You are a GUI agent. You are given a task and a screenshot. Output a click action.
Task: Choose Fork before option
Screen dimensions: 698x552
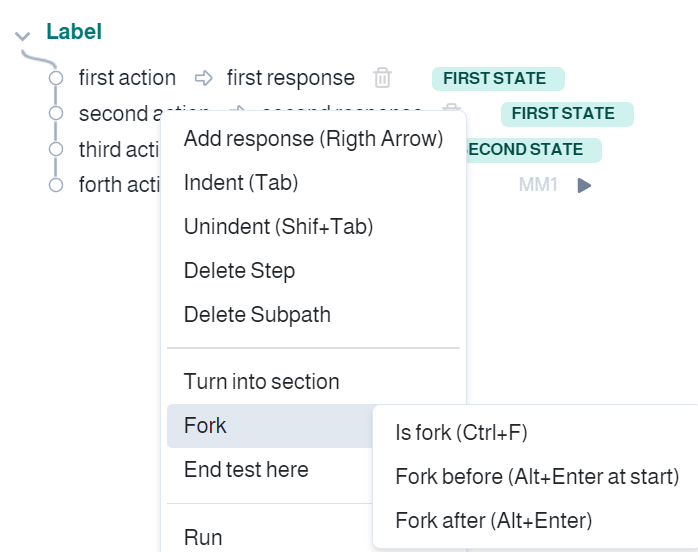pos(537,477)
